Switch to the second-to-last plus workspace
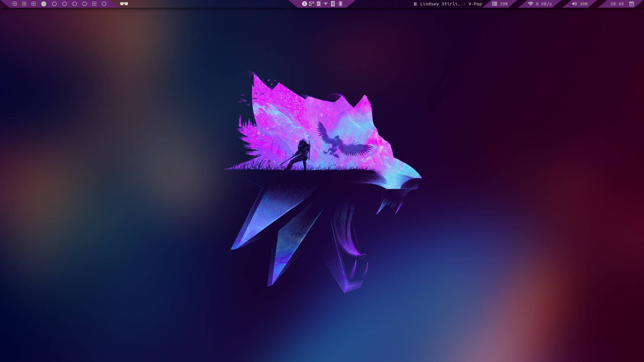This screenshot has width=644, height=362. coord(94,4)
